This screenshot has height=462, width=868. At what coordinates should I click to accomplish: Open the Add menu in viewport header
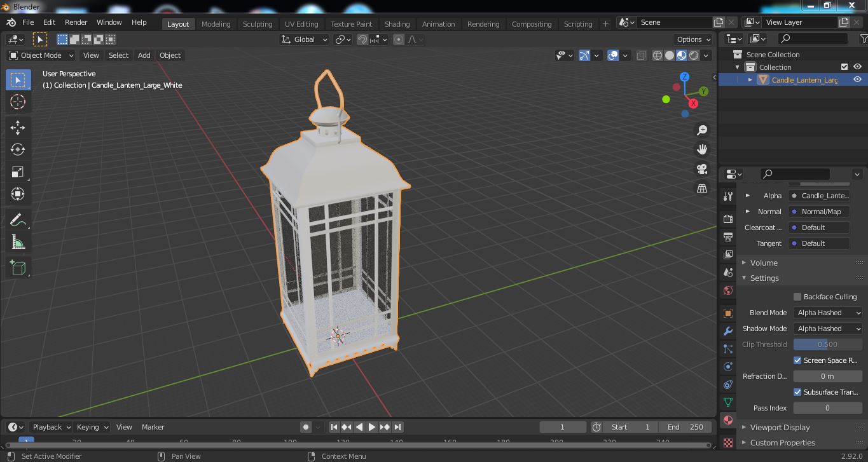click(x=144, y=55)
